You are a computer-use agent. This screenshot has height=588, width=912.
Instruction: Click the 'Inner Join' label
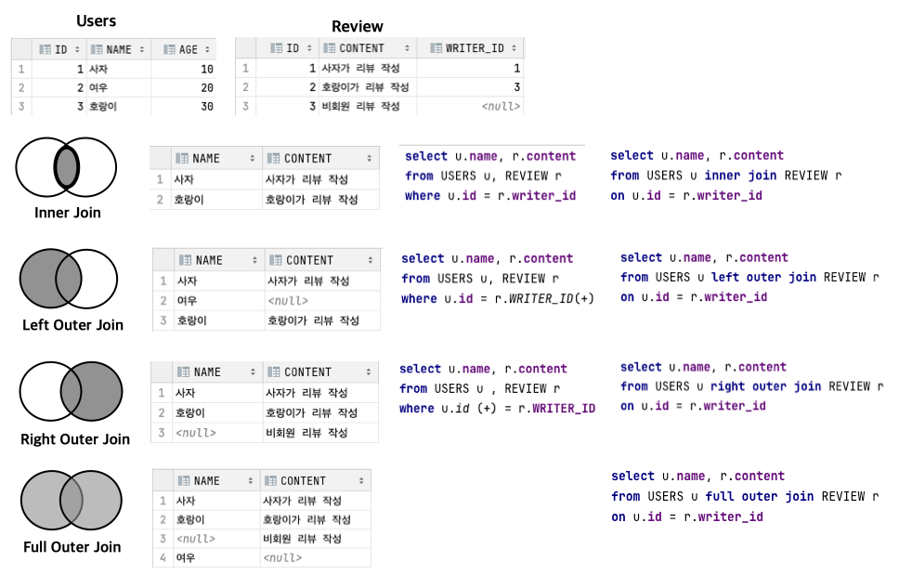(68, 213)
